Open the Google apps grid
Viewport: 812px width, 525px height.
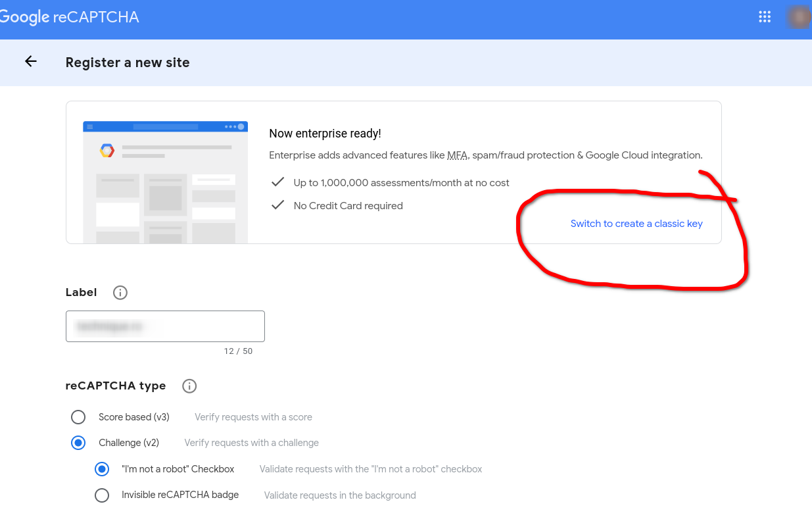pos(765,17)
